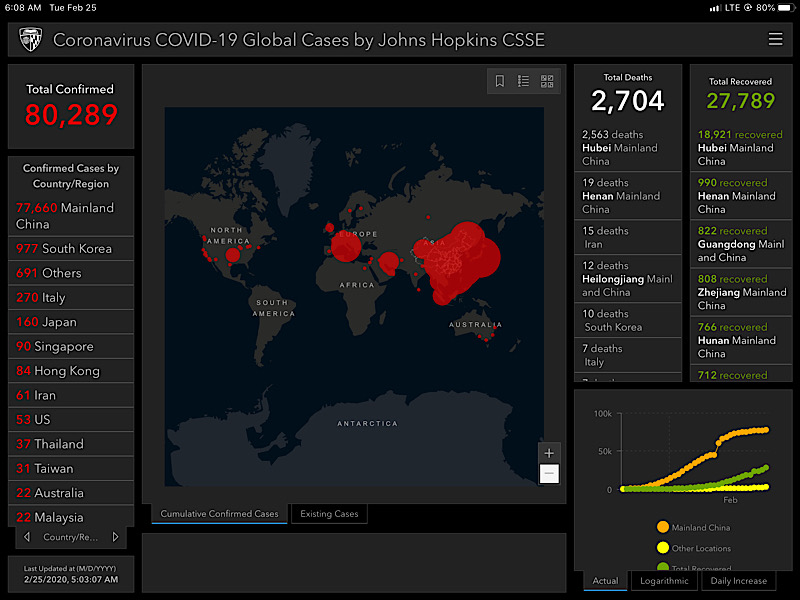Open the hamburger menu in the header

(x=775, y=39)
